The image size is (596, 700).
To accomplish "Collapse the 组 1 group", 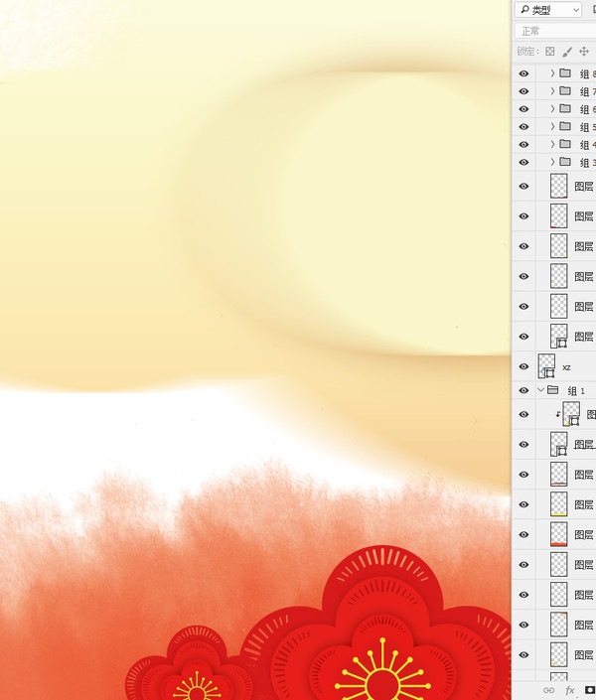I will click(541, 390).
